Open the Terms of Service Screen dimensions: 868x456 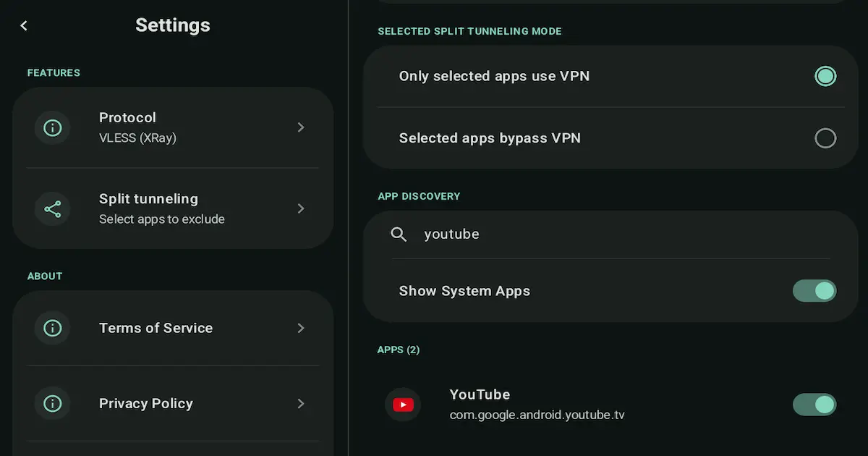point(174,328)
